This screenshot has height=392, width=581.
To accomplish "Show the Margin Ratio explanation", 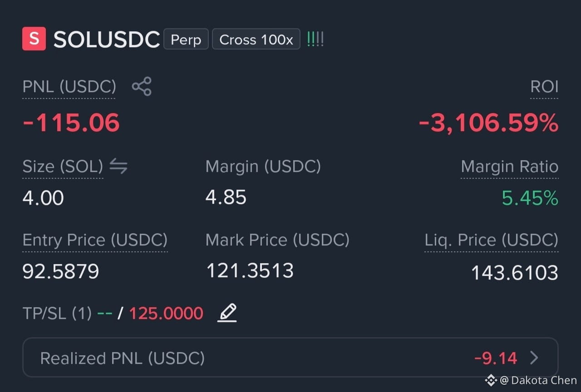I will click(509, 167).
